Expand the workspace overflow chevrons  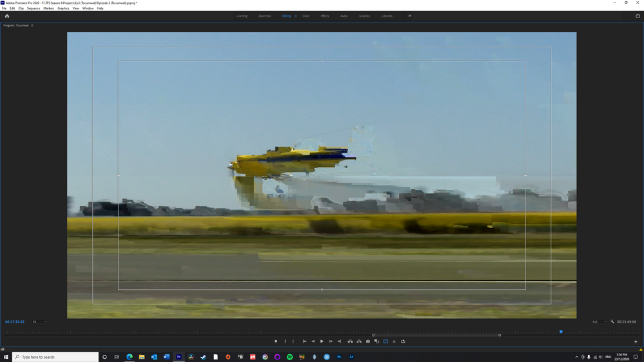click(x=409, y=16)
